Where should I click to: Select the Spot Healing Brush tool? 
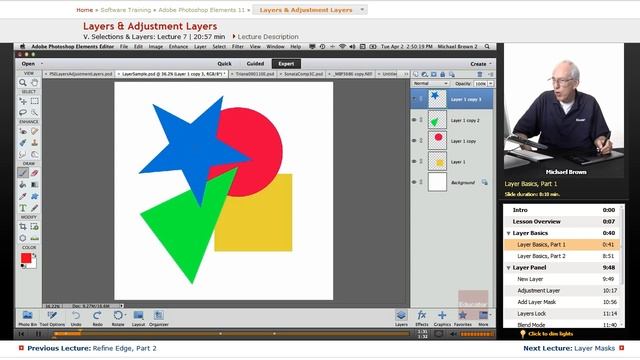tap(35, 131)
